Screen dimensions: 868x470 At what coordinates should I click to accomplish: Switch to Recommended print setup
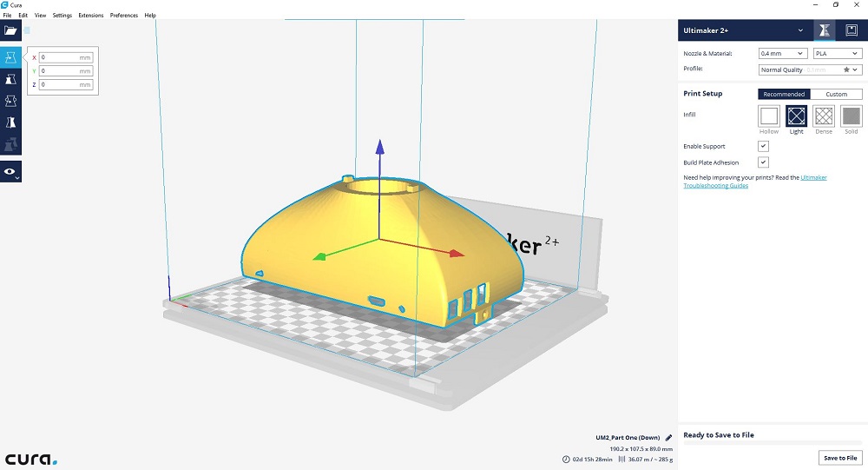tap(784, 94)
